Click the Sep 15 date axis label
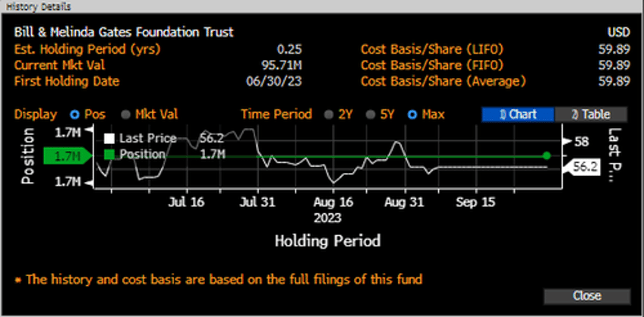Viewport: 644px width, 317px height. point(476,202)
